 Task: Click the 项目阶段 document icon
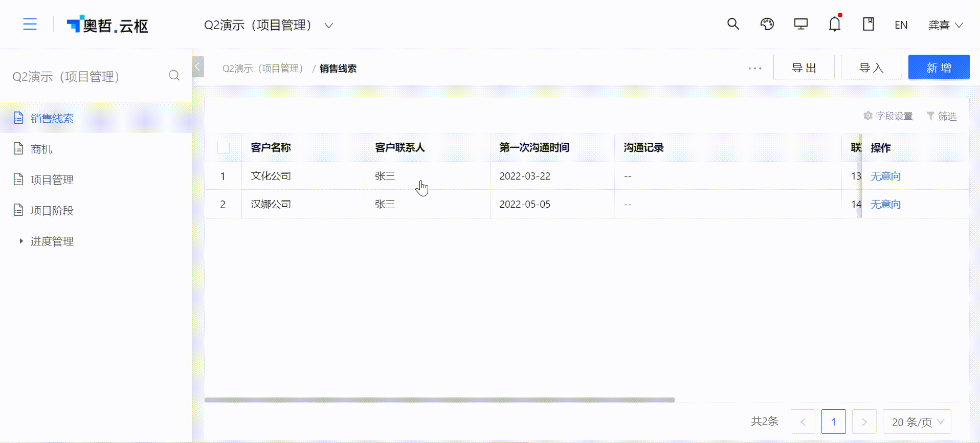pos(18,210)
